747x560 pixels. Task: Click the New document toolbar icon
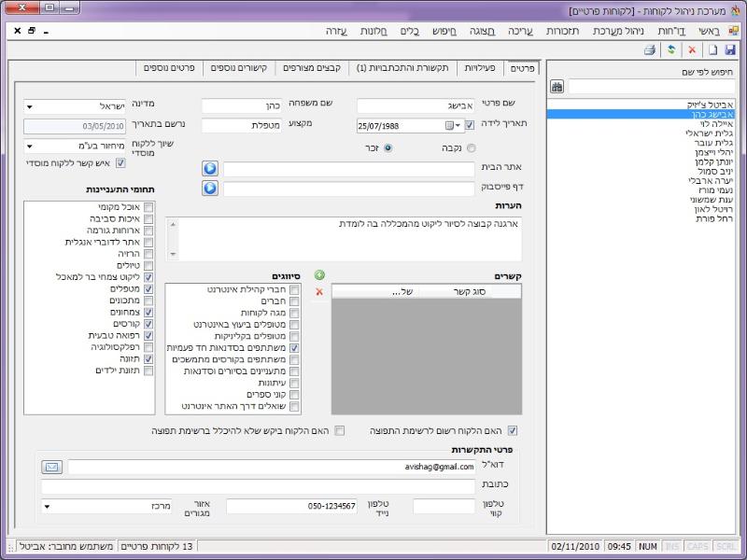pyautogui.click(x=712, y=50)
